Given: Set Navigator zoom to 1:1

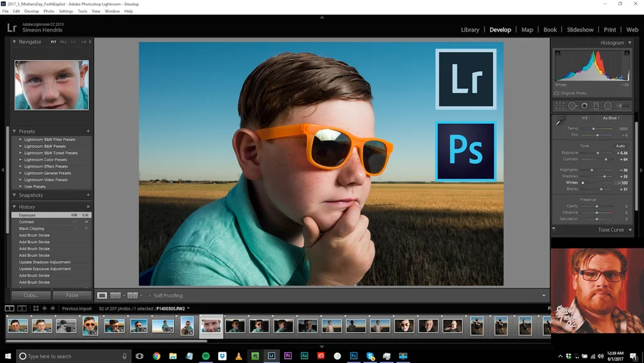Looking at the screenshot, I should (73, 42).
